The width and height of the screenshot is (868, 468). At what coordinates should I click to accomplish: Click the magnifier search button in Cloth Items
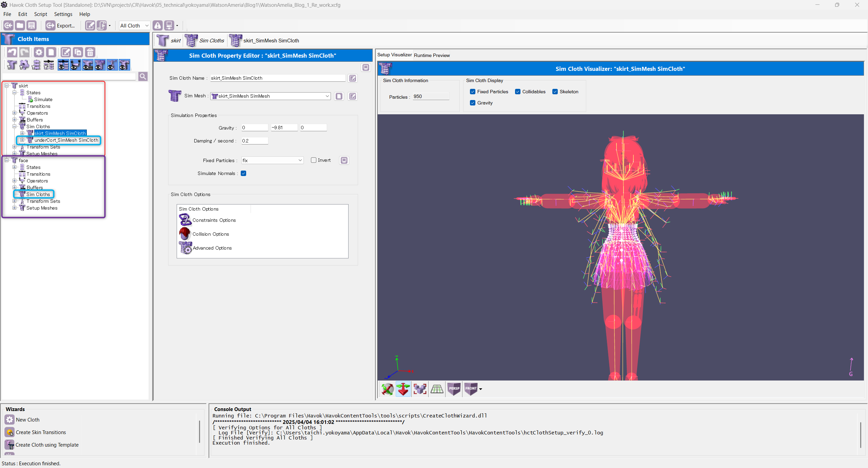tap(143, 76)
